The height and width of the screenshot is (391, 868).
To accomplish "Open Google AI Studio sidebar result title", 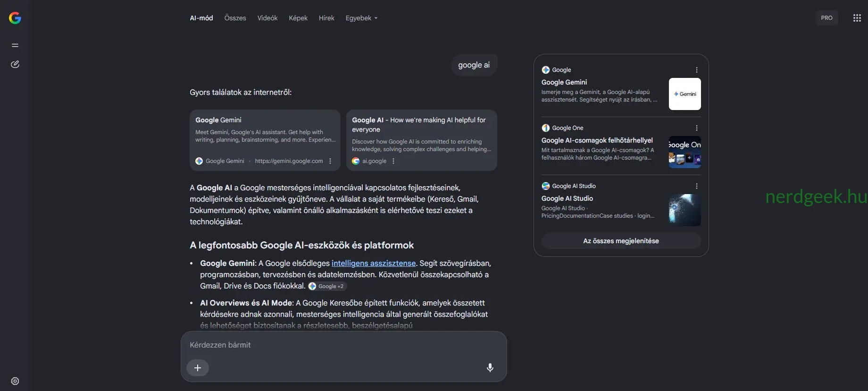I will click(568, 198).
